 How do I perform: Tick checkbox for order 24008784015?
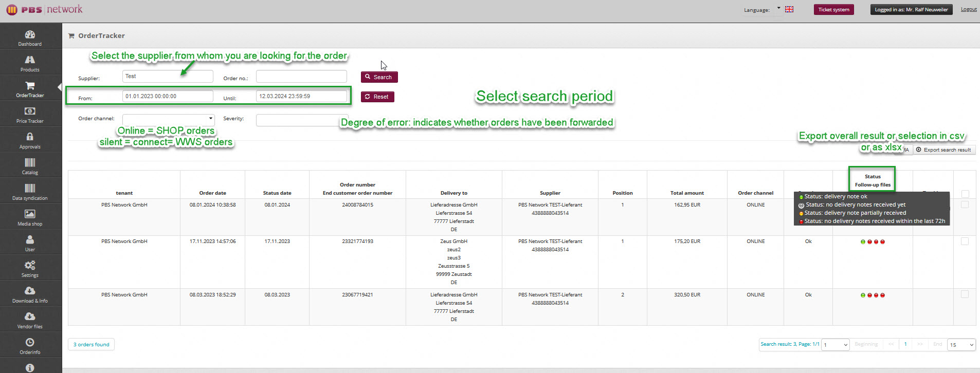pos(965,204)
